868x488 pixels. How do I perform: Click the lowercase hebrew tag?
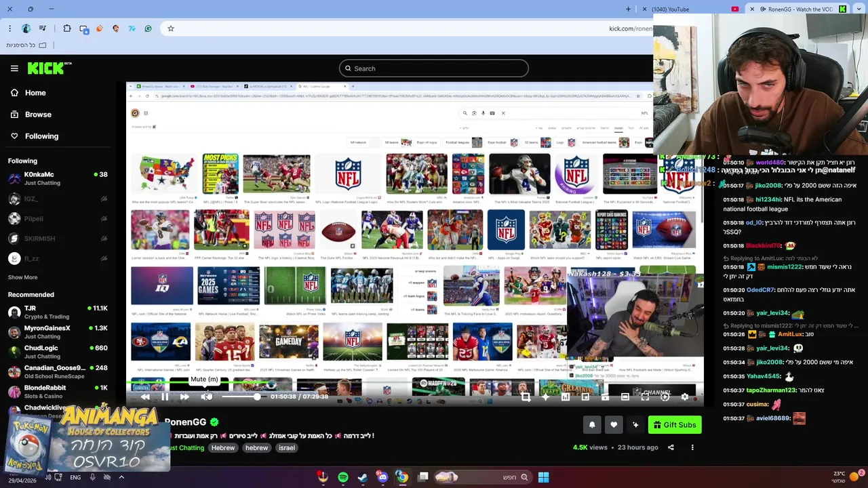(256, 448)
